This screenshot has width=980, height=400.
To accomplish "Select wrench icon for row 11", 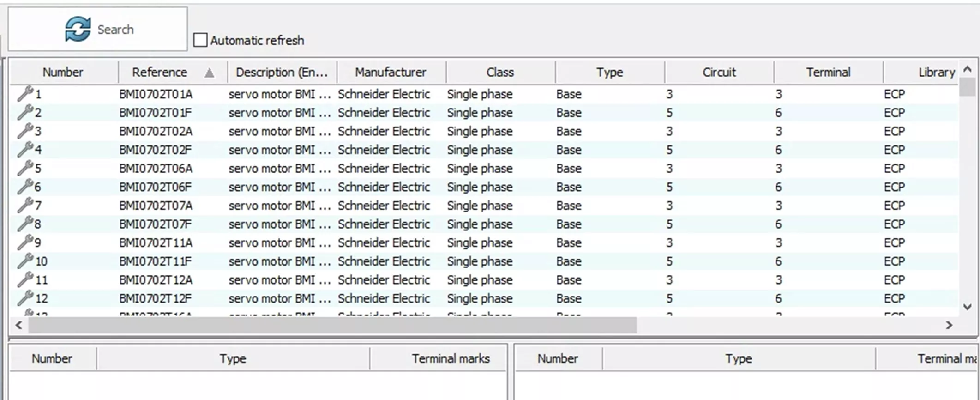I will (x=25, y=279).
